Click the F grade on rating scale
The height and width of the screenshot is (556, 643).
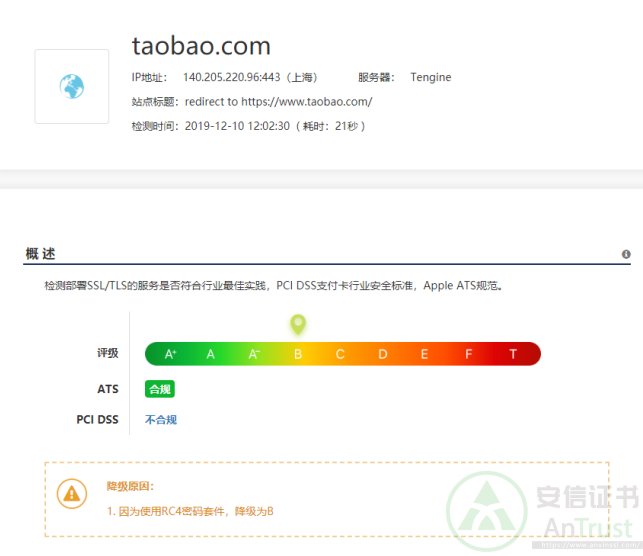click(468, 354)
